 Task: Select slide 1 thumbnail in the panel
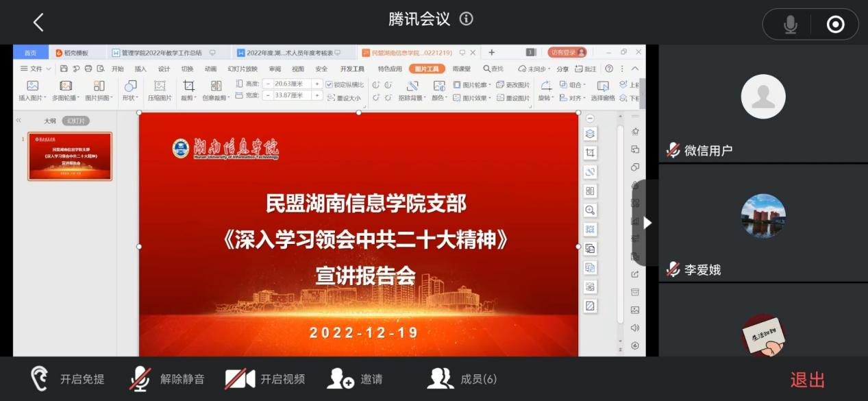[70, 156]
